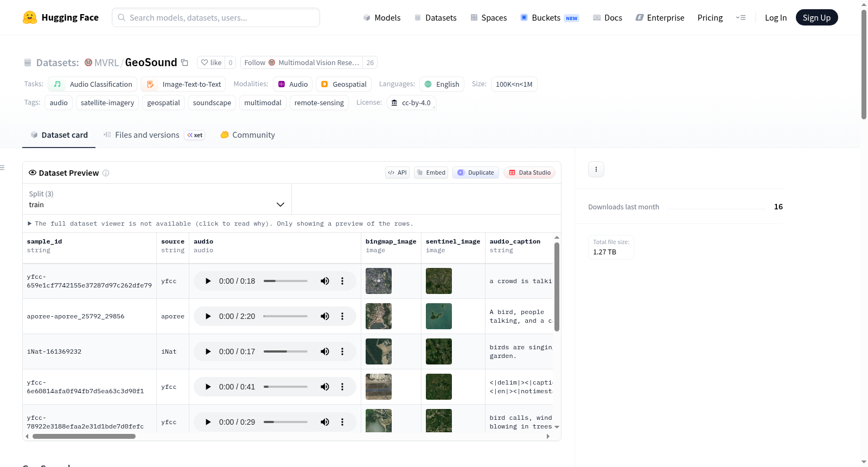The width and height of the screenshot is (868, 467).
Task: Seek within the 0:18 audio progress slider
Action: coord(285,281)
